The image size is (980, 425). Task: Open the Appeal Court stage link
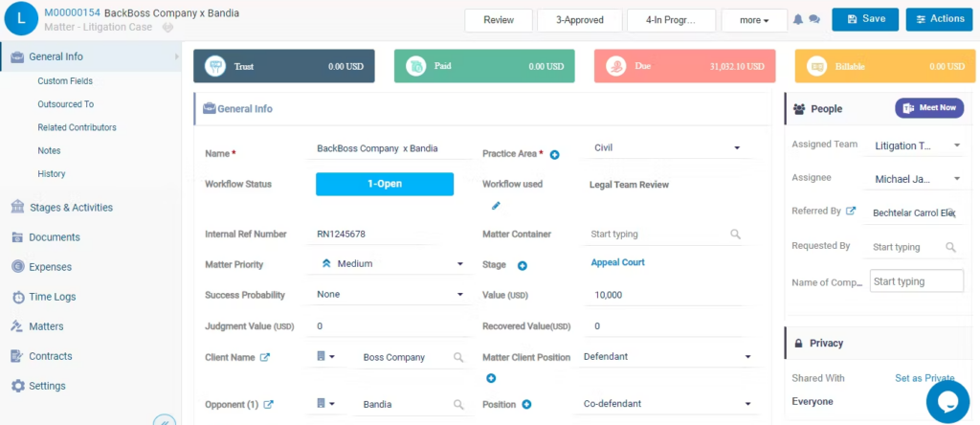click(x=617, y=262)
